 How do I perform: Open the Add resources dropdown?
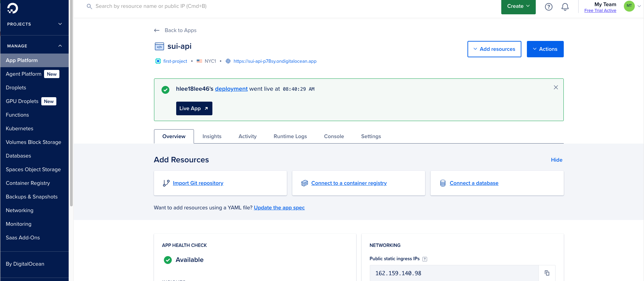(x=494, y=49)
